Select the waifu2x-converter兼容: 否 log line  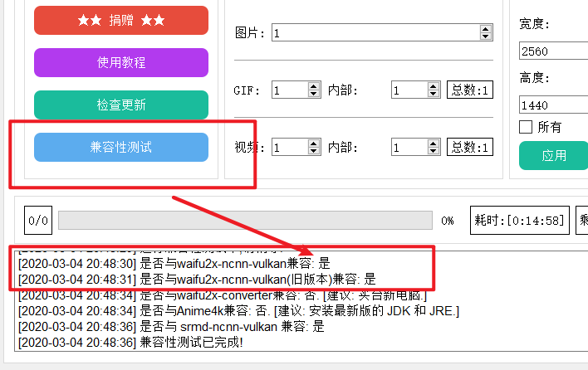pyautogui.click(x=223, y=295)
